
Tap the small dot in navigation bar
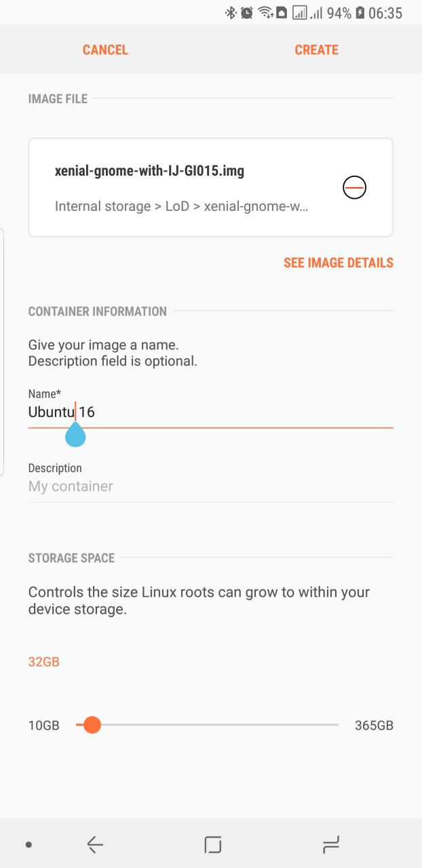click(28, 845)
